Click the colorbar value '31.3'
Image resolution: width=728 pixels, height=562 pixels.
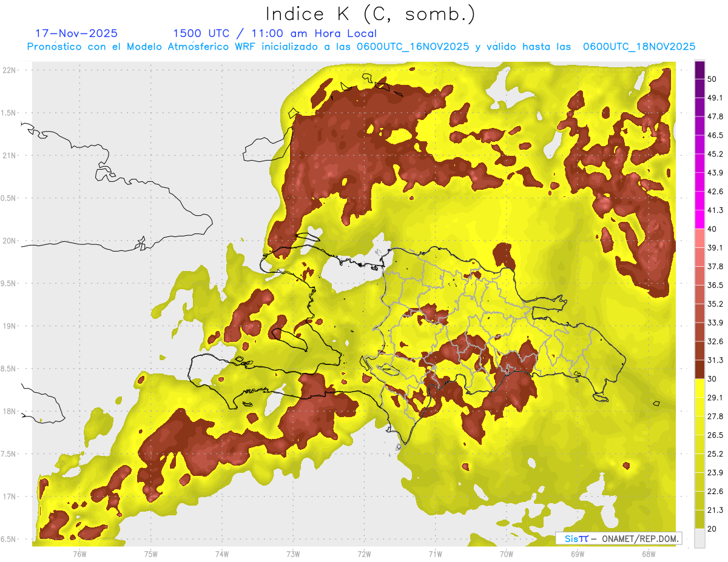point(715,360)
